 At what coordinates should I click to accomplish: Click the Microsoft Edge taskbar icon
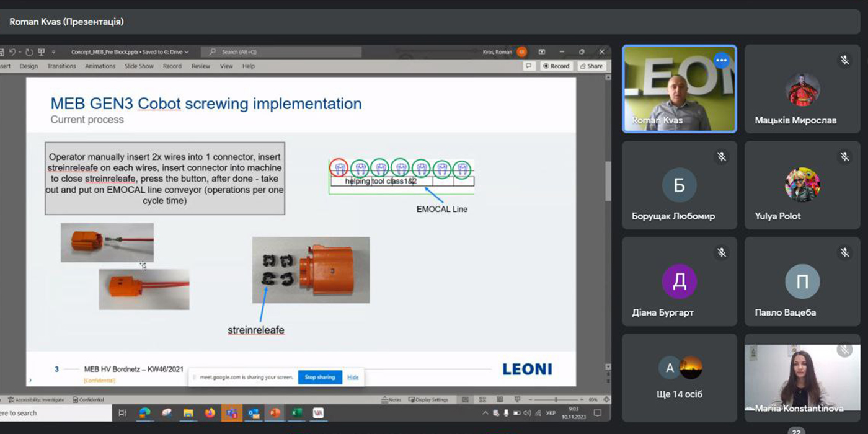click(144, 413)
